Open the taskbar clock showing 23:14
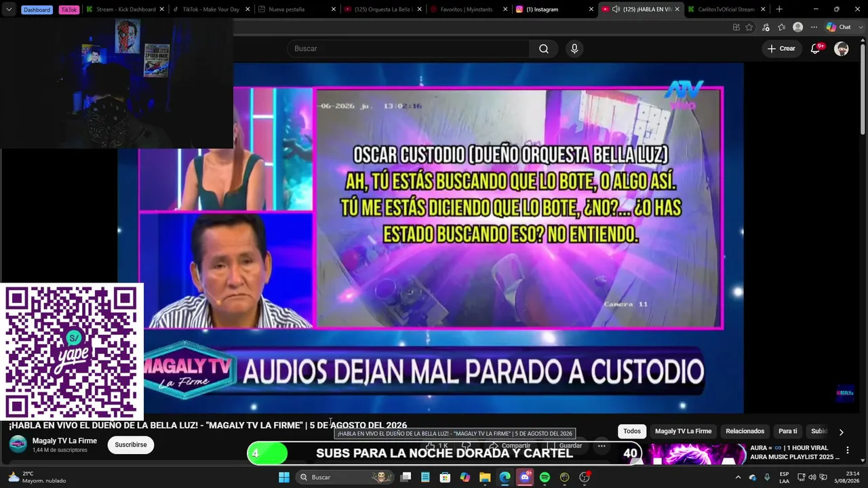Image resolution: width=868 pixels, height=488 pixels. pyautogui.click(x=847, y=477)
